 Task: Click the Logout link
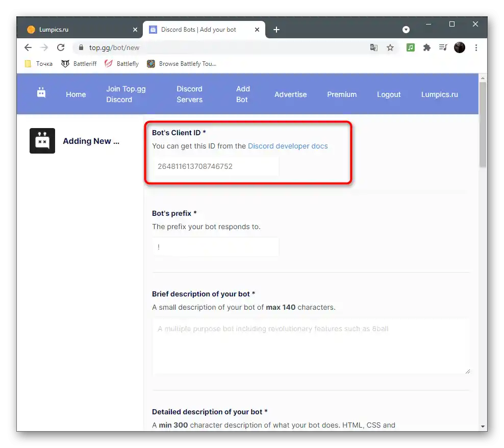389,94
